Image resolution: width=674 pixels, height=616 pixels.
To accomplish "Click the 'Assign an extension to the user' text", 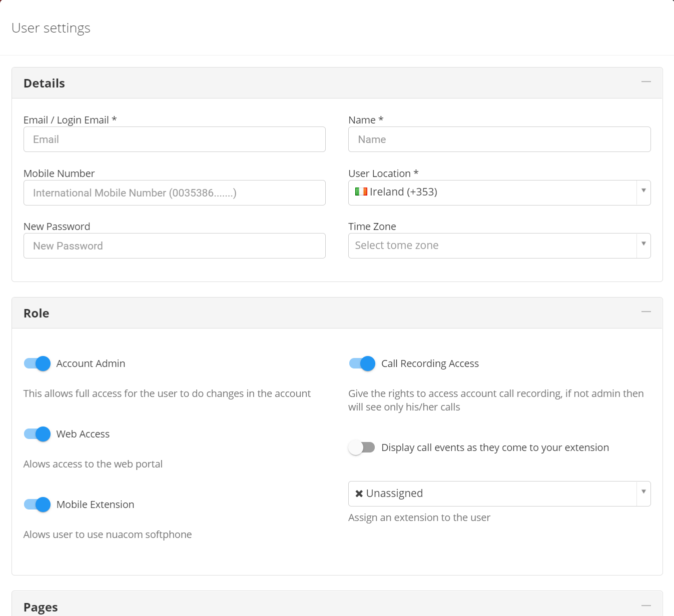I will click(x=419, y=517).
